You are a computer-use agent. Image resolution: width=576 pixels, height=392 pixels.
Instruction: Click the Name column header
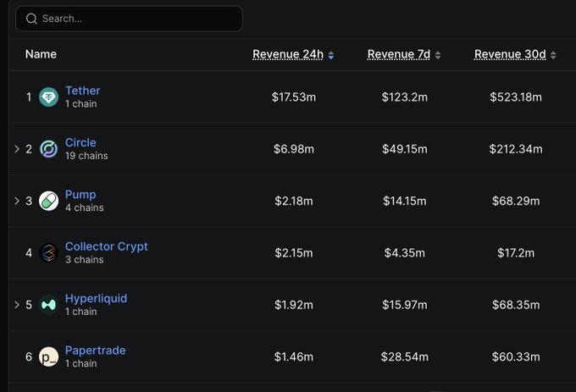tap(41, 54)
